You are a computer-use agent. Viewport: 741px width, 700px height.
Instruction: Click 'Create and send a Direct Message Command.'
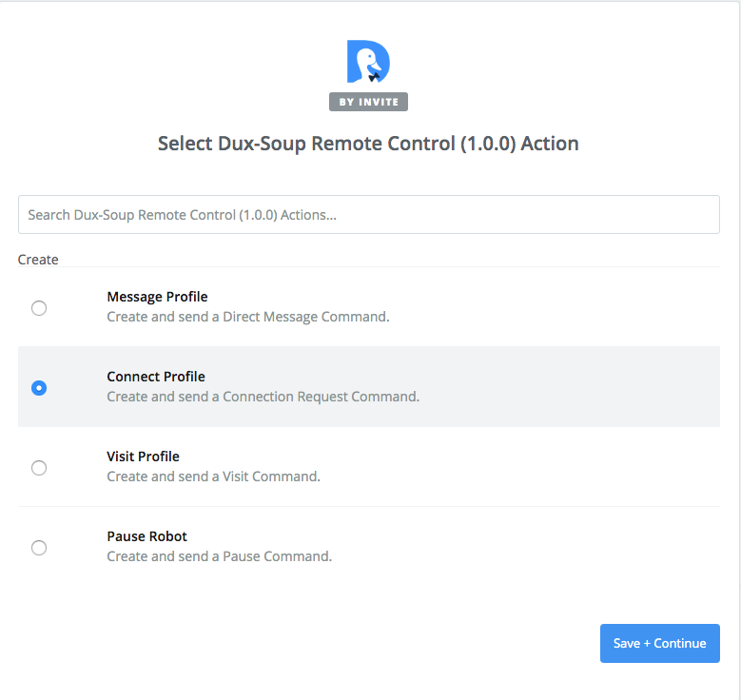pos(248,317)
